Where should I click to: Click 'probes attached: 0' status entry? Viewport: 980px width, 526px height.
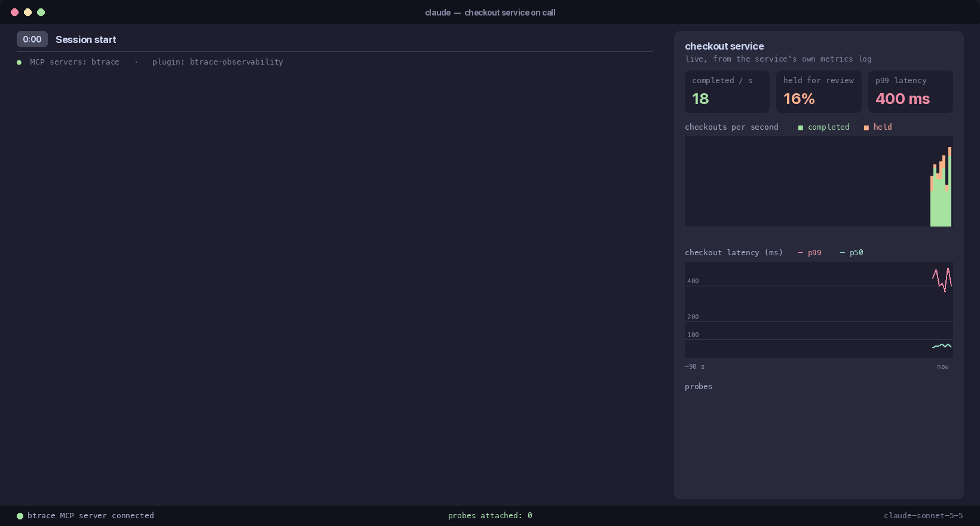[x=490, y=515]
